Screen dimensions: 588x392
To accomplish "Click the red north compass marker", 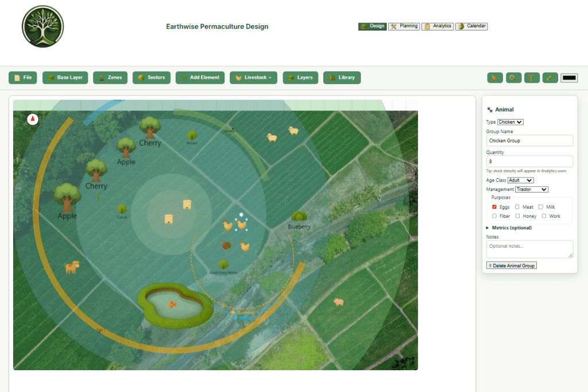I will (33, 119).
